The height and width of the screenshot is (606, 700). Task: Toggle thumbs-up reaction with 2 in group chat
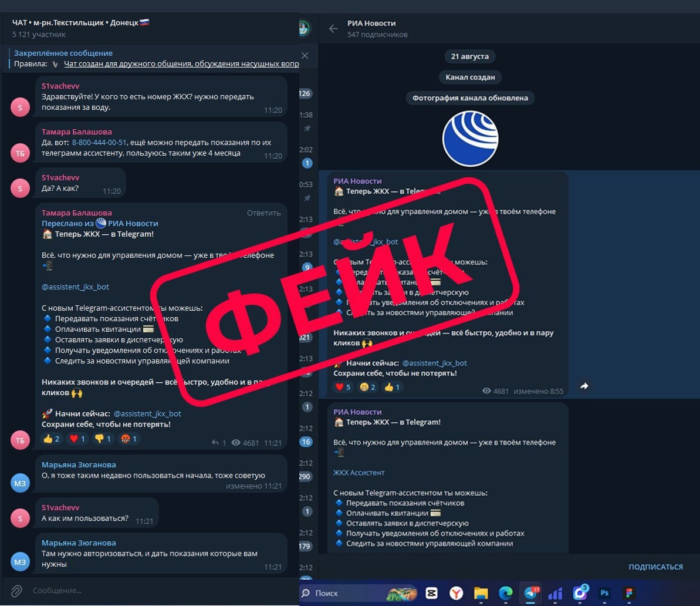click(51, 439)
